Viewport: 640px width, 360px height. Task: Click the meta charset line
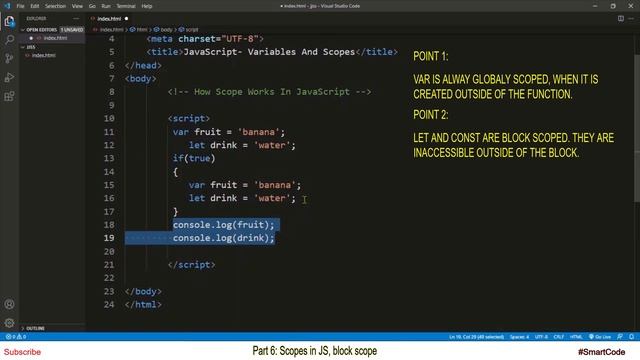tap(205, 39)
